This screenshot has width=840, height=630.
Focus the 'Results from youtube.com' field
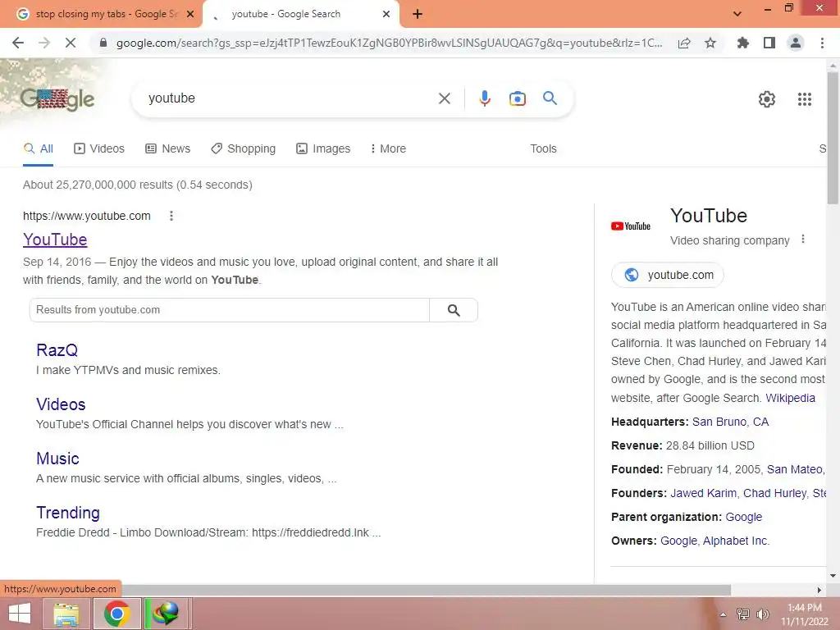point(230,310)
